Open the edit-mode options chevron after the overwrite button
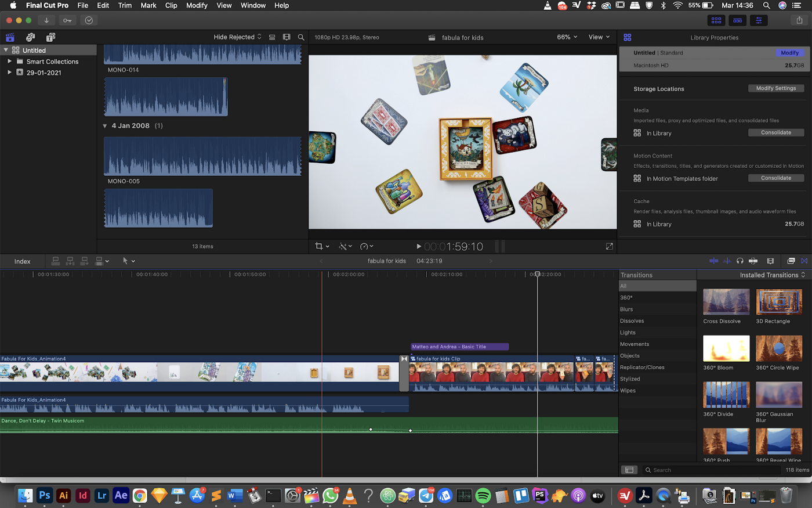The image size is (812, 508). 107,261
